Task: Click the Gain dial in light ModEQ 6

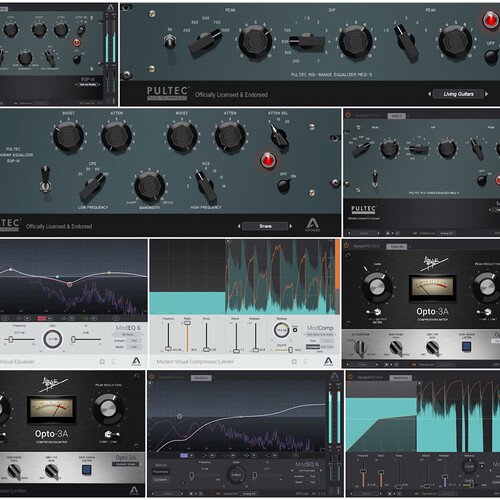Action: click(53, 339)
